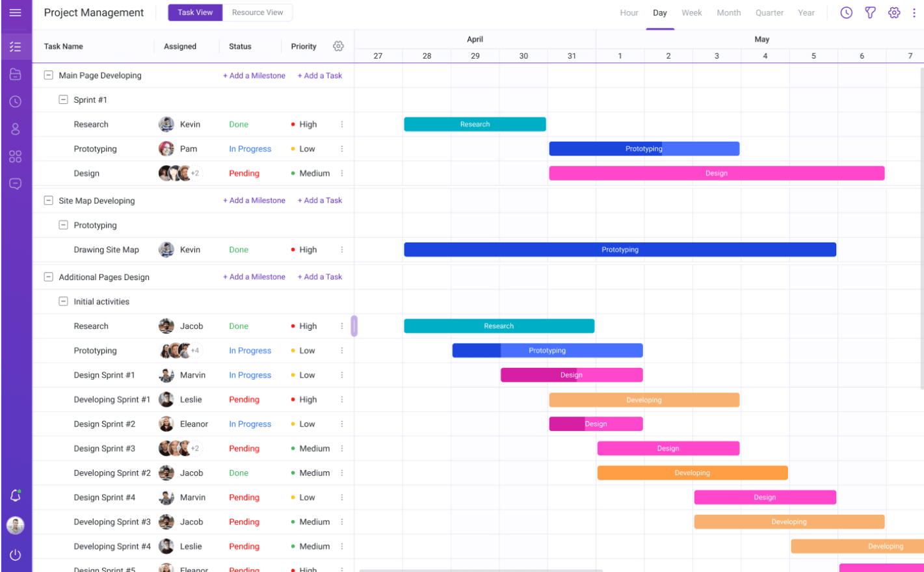Click Add a Task under Additional Pages Design
The width and height of the screenshot is (924, 572).
319,276
